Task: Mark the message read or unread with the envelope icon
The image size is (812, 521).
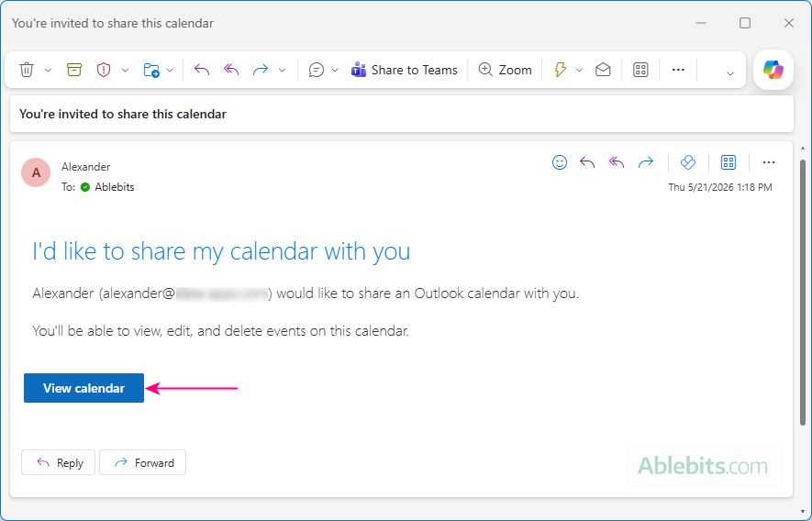Action: [x=603, y=70]
